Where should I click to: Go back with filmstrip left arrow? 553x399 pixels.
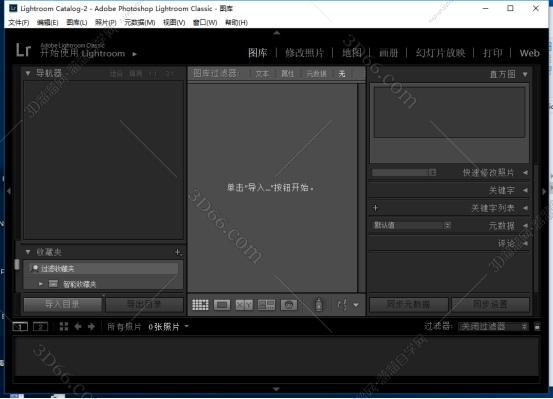[x=78, y=327]
